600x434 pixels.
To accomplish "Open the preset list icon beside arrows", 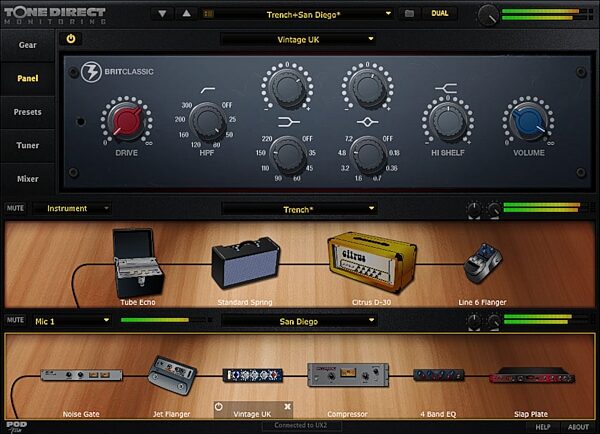I will (x=209, y=14).
